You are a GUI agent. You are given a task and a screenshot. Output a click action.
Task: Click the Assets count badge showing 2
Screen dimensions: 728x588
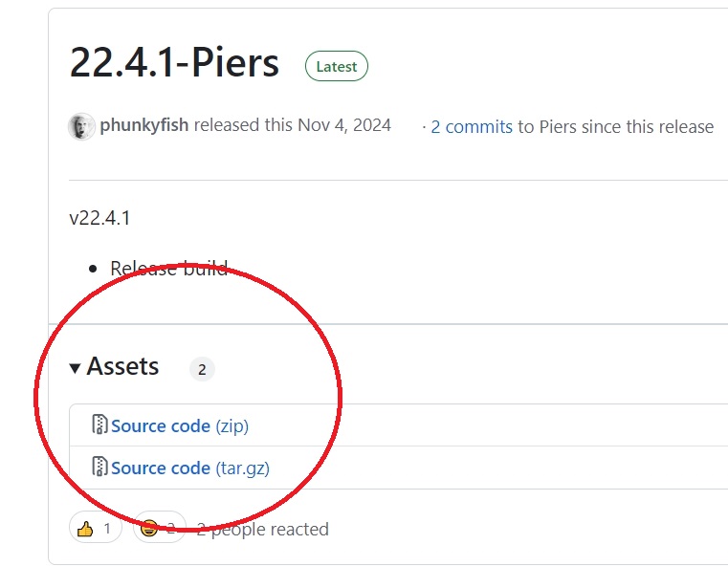pos(202,369)
